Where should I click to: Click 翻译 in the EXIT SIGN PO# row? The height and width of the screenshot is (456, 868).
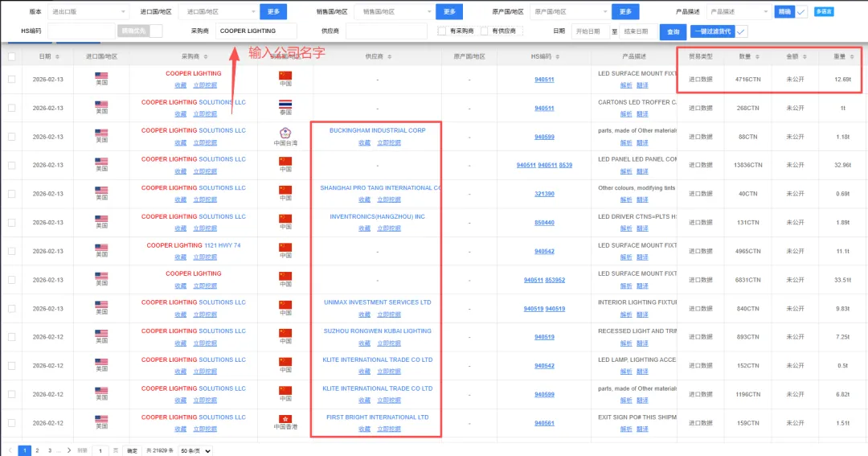coord(642,429)
